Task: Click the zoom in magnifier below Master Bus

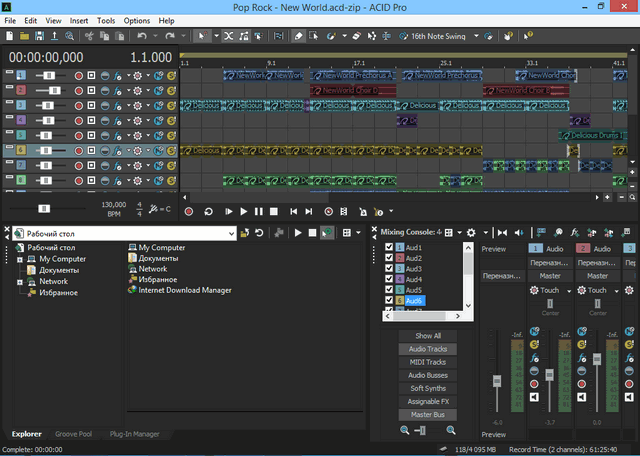Action: [x=451, y=429]
